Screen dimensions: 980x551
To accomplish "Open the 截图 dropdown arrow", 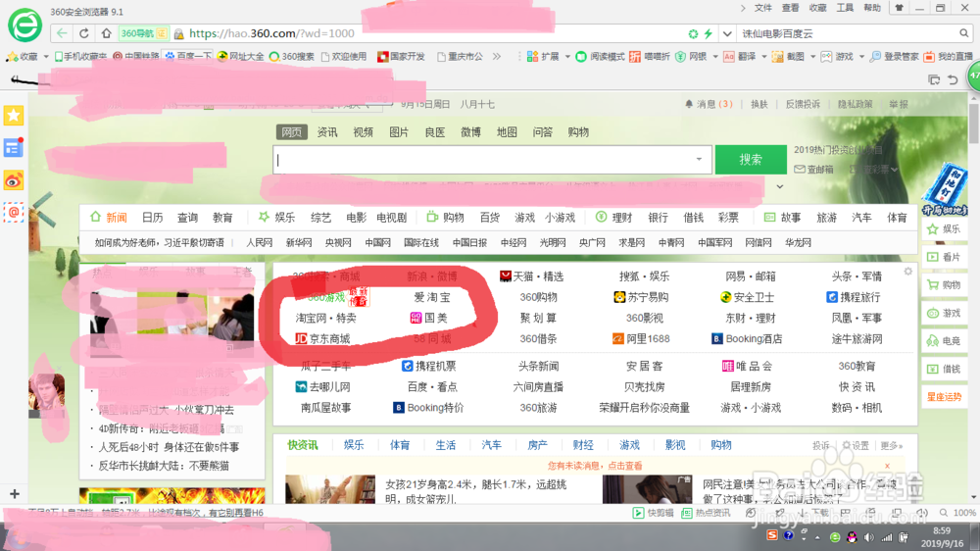I will click(812, 56).
